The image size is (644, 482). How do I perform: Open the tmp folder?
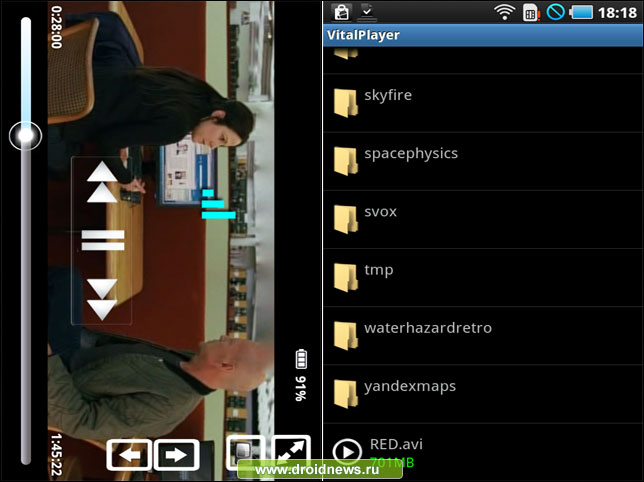[483, 278]
